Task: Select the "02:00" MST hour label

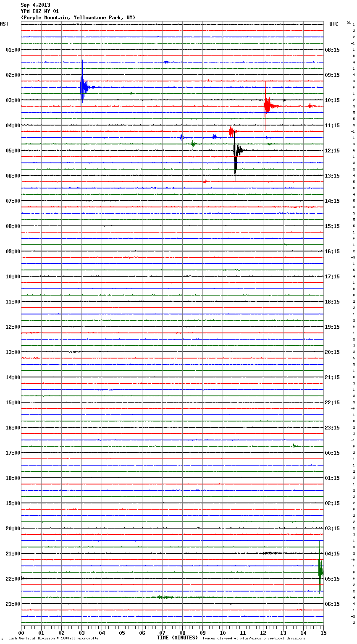Action: [x=13, y=75]
